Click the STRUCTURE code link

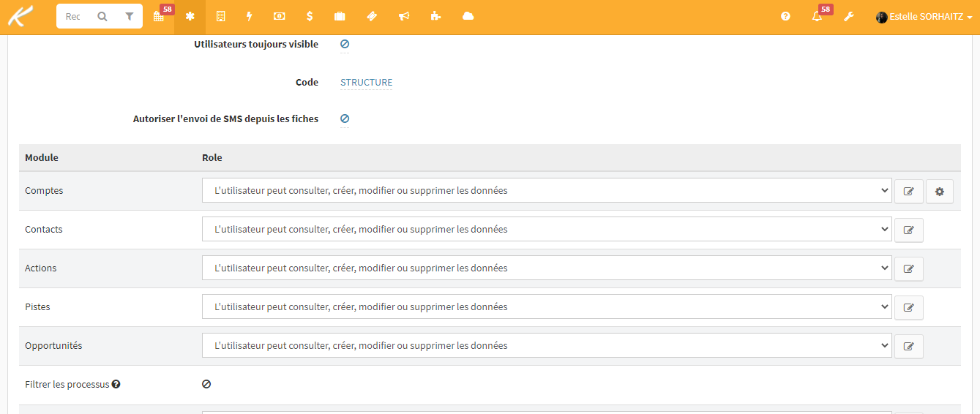tap(366, 83)
